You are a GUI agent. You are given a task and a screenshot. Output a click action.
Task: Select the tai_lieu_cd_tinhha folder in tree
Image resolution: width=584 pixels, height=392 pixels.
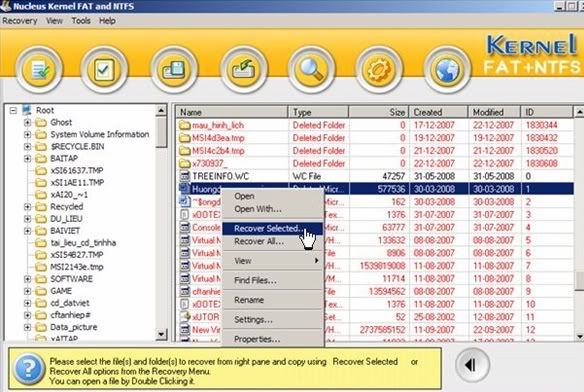tap(83, 243)
